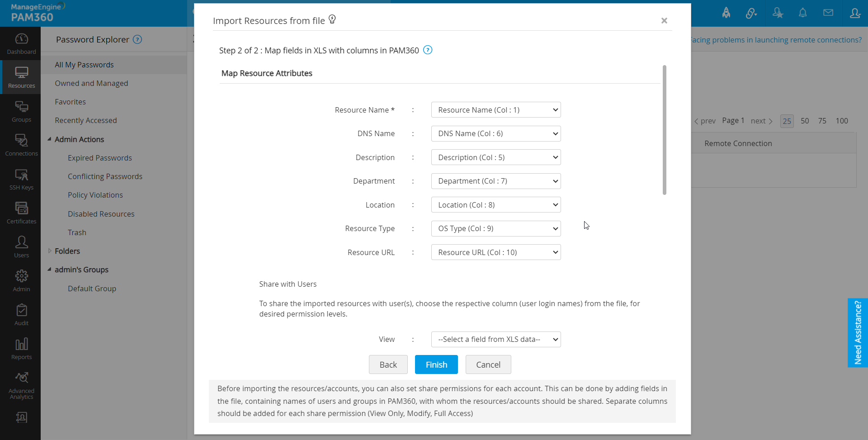Go to SSH Keys section
This screenshot has width=868, height=440.
pos(21,179)
